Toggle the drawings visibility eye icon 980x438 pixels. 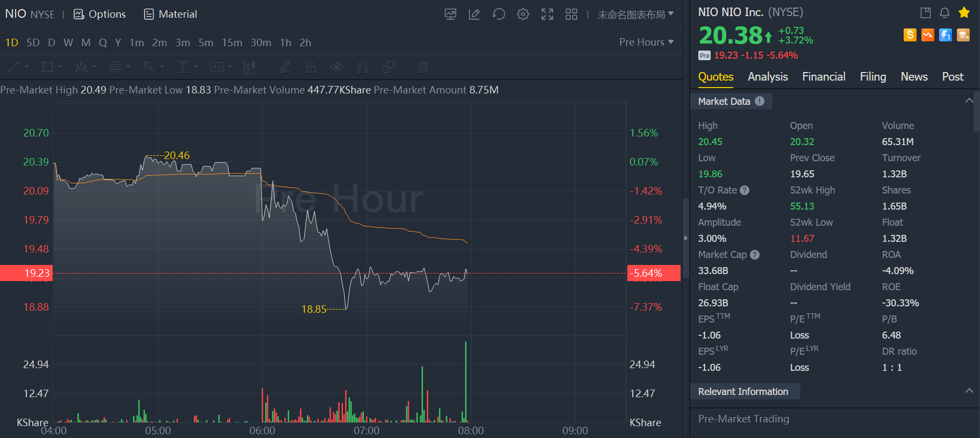click(x=337, y=67)
